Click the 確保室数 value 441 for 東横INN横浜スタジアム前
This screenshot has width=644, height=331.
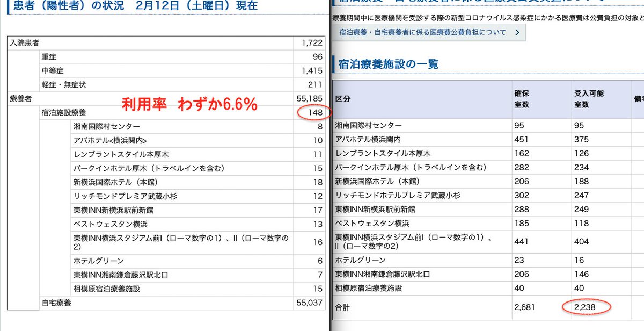click(521, 242)
